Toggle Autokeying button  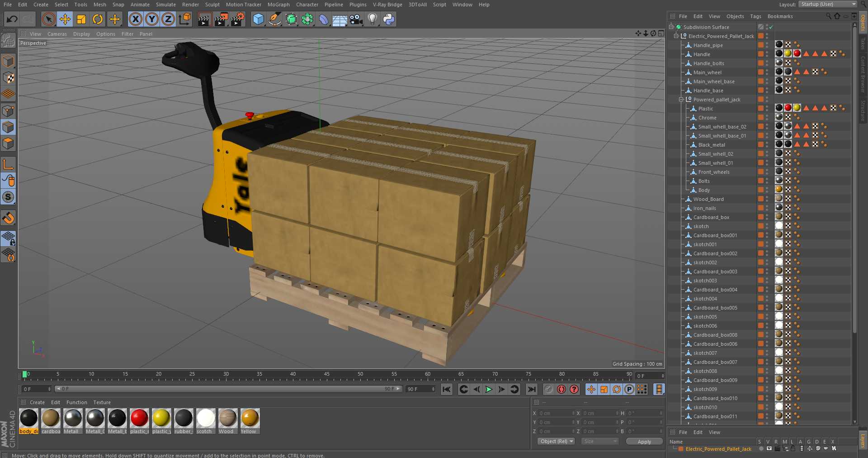click(574, 389)
